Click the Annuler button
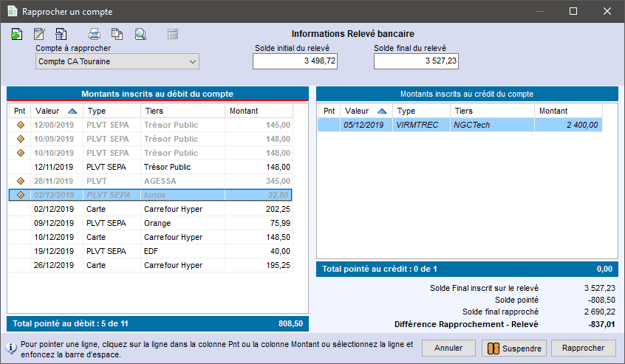Viewport: 625px width, 364px height. [x=448, y=348]
